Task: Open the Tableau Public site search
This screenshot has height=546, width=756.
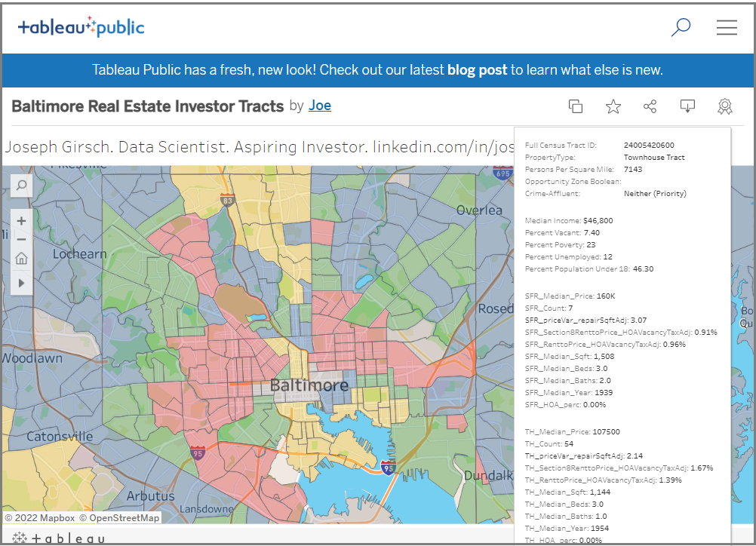Action: tap(681, 28)
